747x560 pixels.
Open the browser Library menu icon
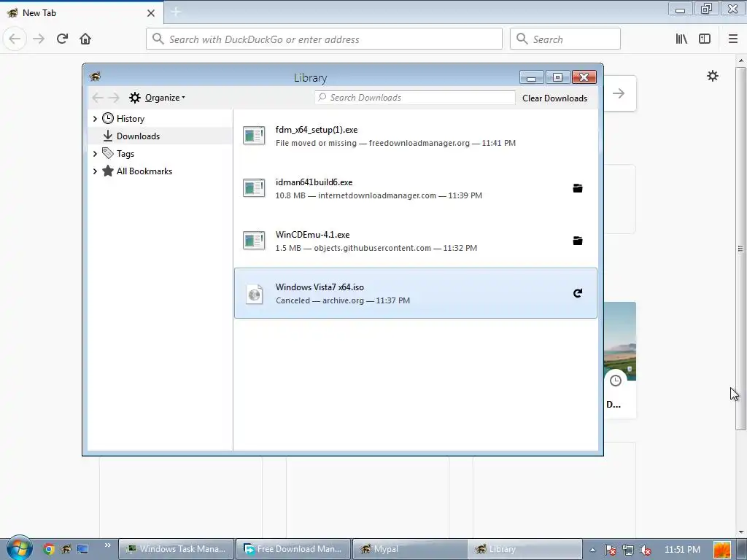pyautogui.click(x=681, y=39)
